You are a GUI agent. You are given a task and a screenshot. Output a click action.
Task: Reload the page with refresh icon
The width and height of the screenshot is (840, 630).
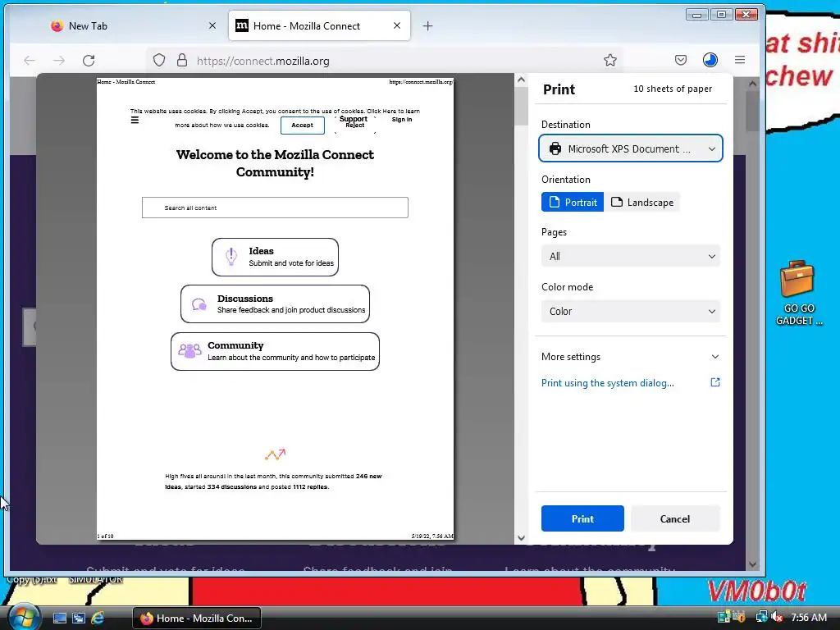coord(89,61)
